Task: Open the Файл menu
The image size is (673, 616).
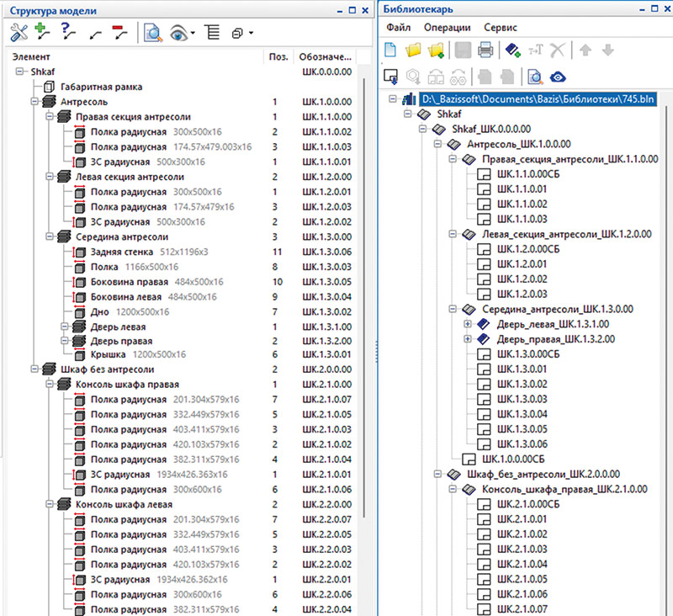Action: point(396,27)
